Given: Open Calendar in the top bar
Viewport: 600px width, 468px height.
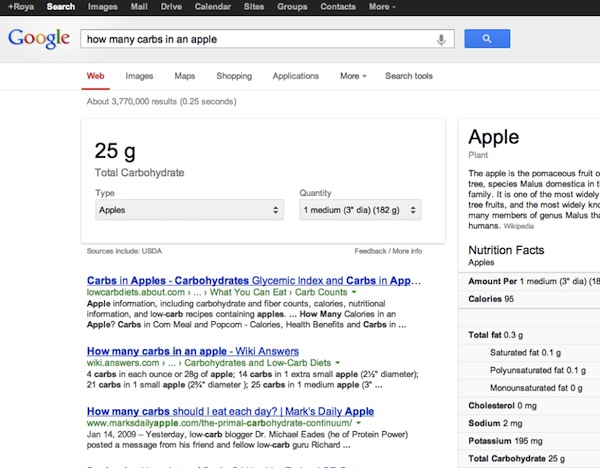Looking at the screenshot, I should coord(213,7).
